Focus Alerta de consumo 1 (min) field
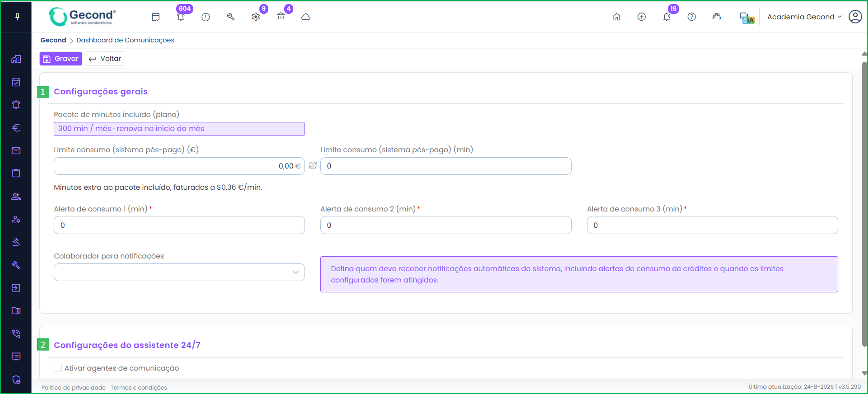The image size is (868, 394). point(179,225)
